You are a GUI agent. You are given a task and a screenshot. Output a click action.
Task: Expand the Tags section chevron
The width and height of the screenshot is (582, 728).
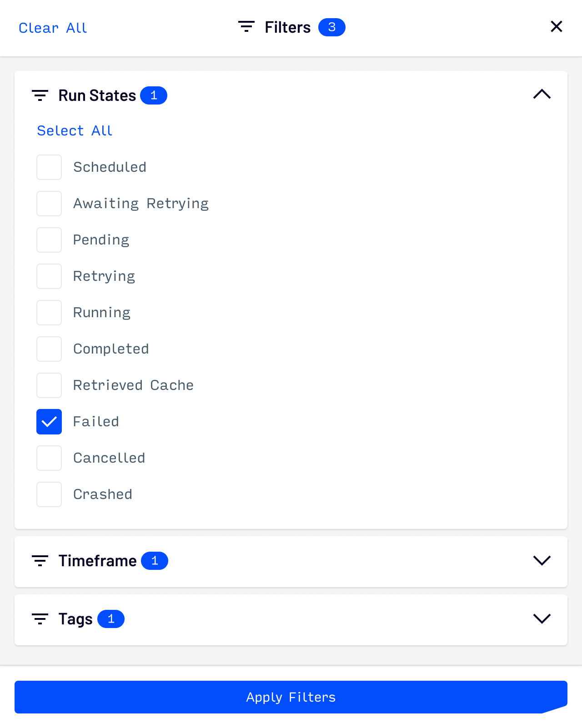[x=542, y=619]
